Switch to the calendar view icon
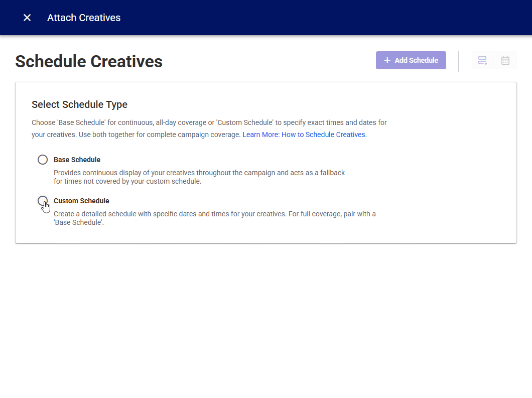The width and height of the screenshot is (532, 398). (505, 60)
